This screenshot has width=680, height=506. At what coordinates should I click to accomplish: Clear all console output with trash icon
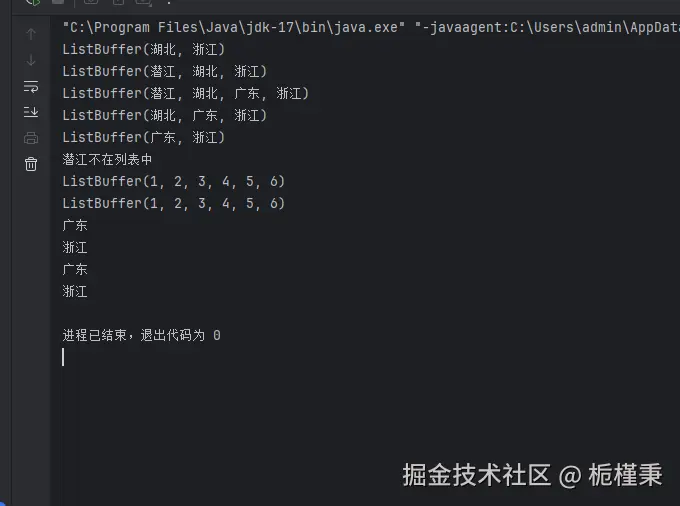point(31,164)
